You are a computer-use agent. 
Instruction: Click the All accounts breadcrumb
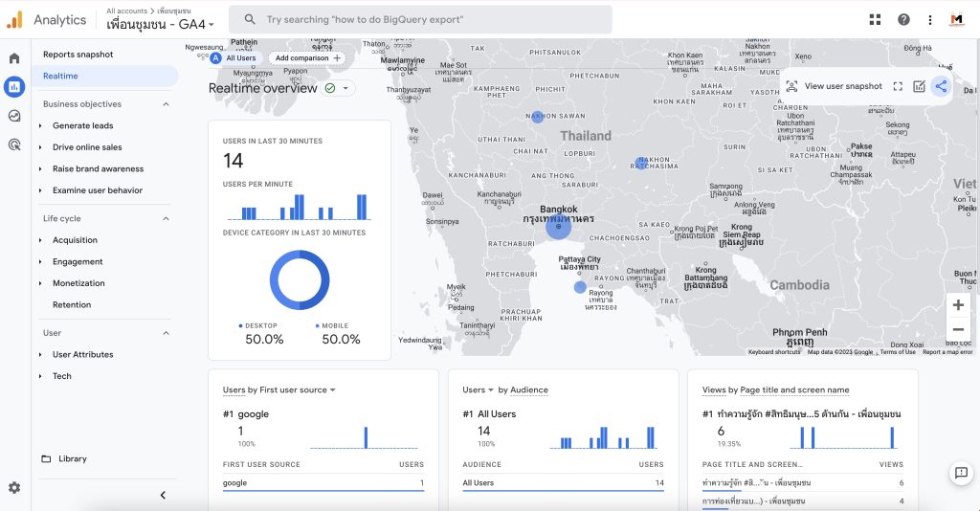pos(127,11)
